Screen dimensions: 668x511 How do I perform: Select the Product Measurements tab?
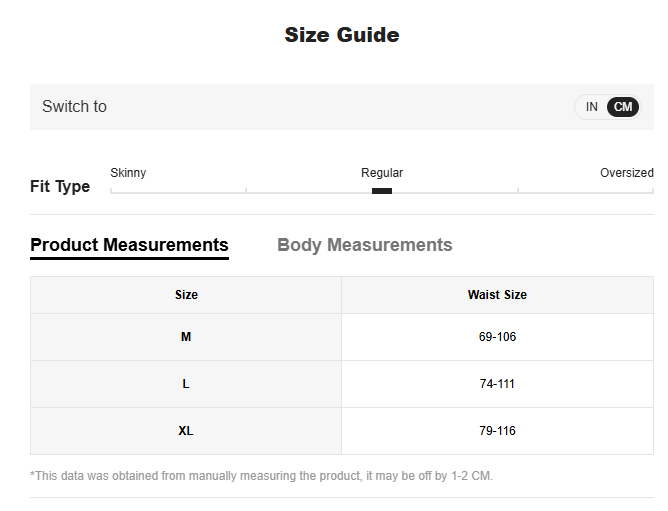129,245
